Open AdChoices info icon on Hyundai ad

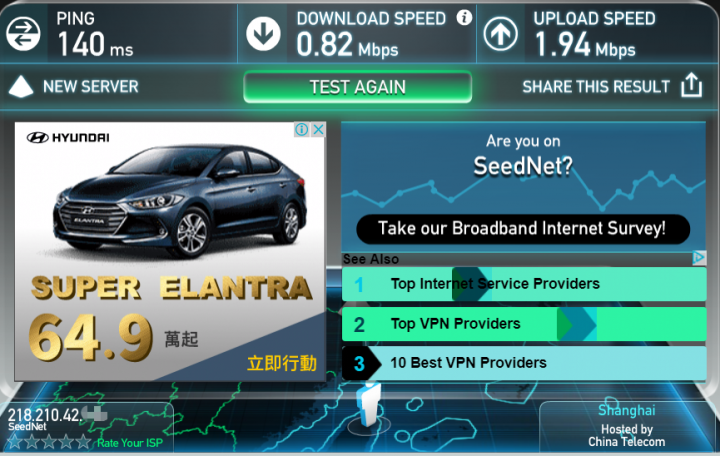[302, 129]
